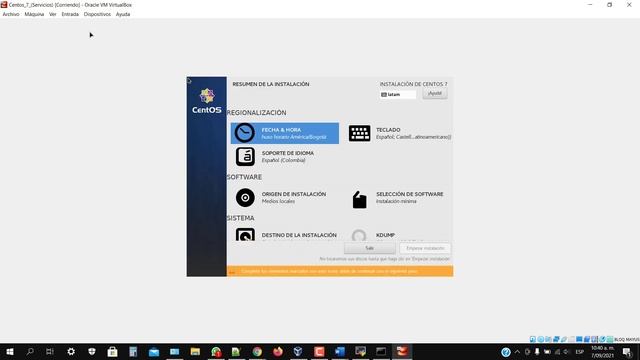This screenshot has height=360, width=640.
Task: Open Google Chrome from the taskbar
Action: click(x=257, y=351)
